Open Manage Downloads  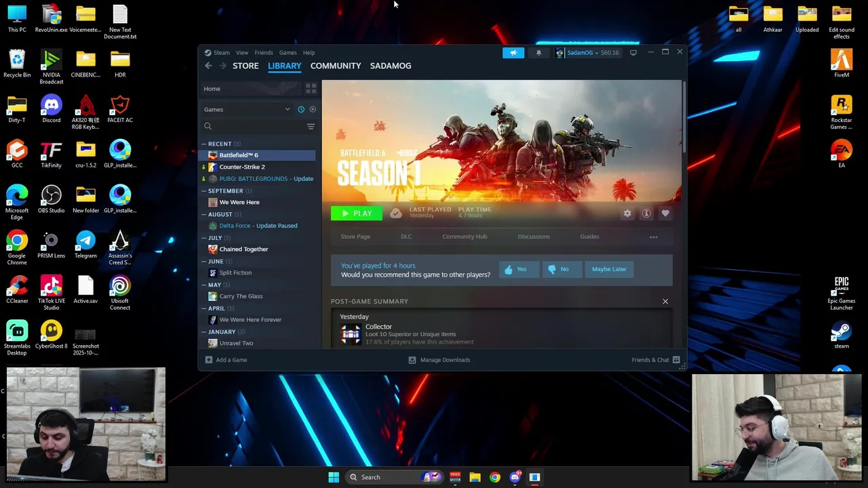pos(439,360)
